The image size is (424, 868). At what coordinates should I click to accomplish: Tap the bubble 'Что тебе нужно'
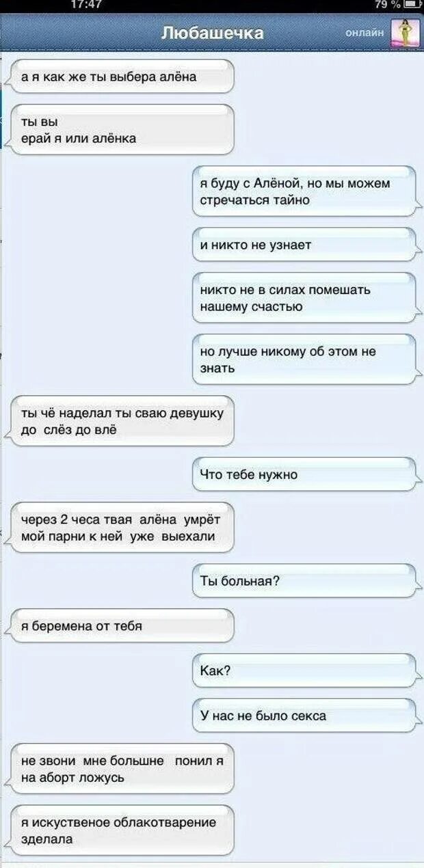coord(304,474)
